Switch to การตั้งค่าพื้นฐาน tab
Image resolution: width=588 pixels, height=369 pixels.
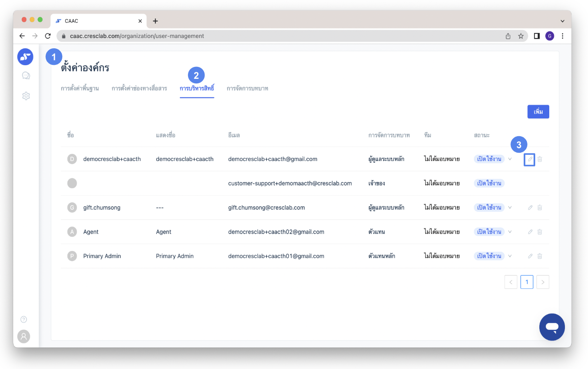[x=80, y=88]
